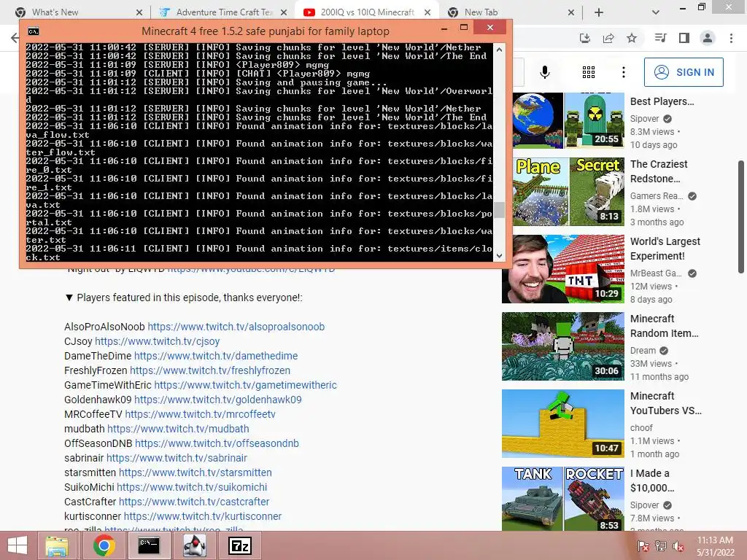Screen dimensions: 747x560
Task: Switch to Adventure Time Craft tab
Action: (223, 12)
